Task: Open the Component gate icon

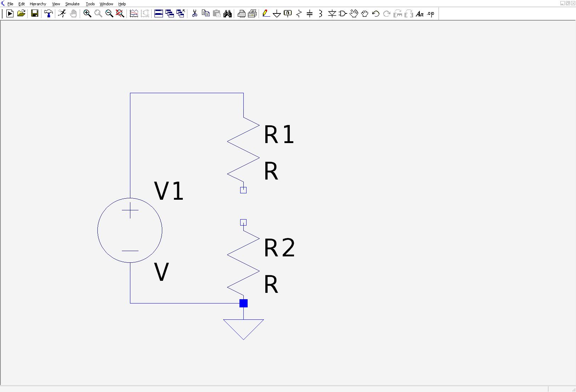Action: tap(343, 14)
